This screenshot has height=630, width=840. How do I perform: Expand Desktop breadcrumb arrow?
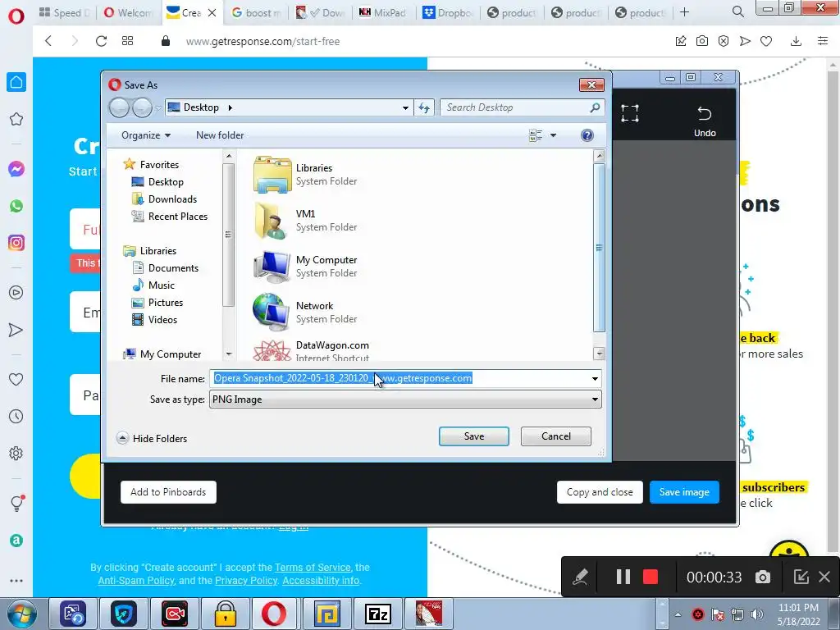point(231,107)
